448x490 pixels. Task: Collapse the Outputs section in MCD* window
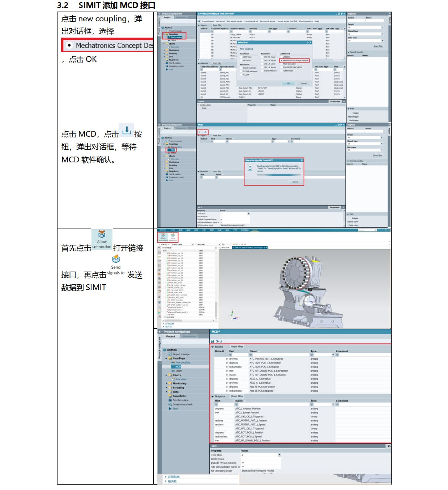pos(213,396)
